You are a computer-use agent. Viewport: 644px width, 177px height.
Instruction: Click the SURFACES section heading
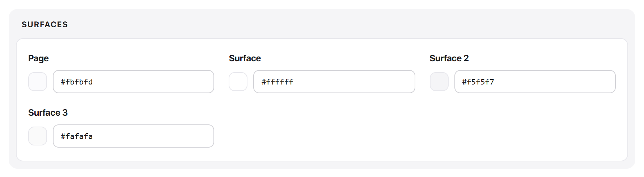pos(45,24)
